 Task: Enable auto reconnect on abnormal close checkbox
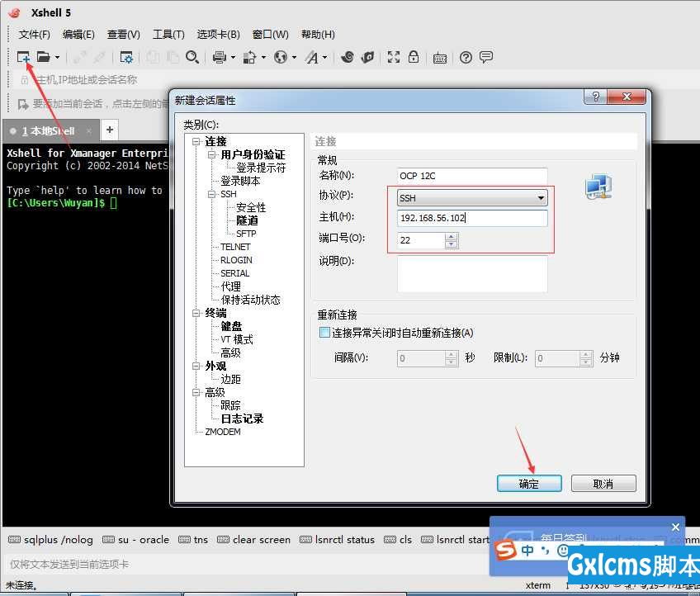[x=324, y=332]
